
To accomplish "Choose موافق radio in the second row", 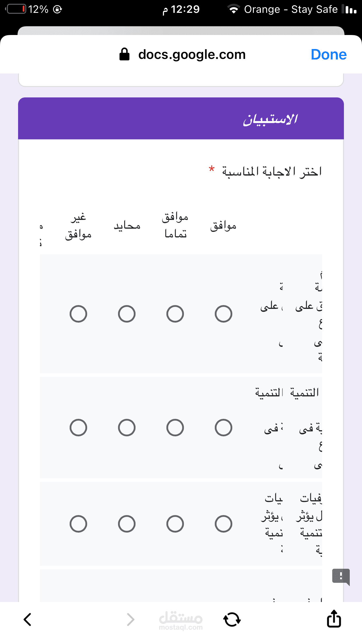I will click(x=224, y=428).
